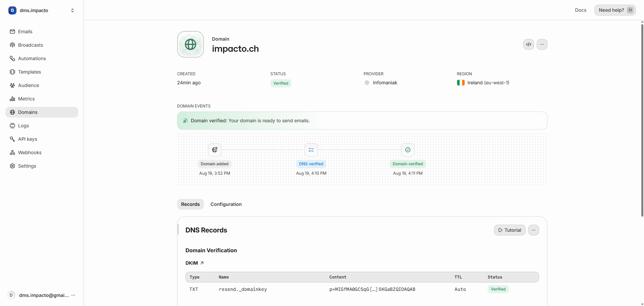Click the Templates layout icon
644x306 pixels.
(12, 72)
